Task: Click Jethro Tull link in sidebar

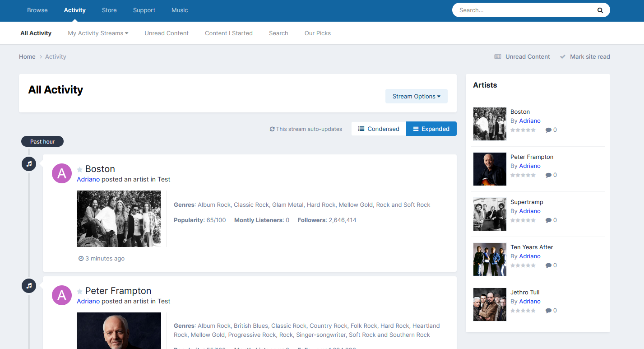Action: 525,292
